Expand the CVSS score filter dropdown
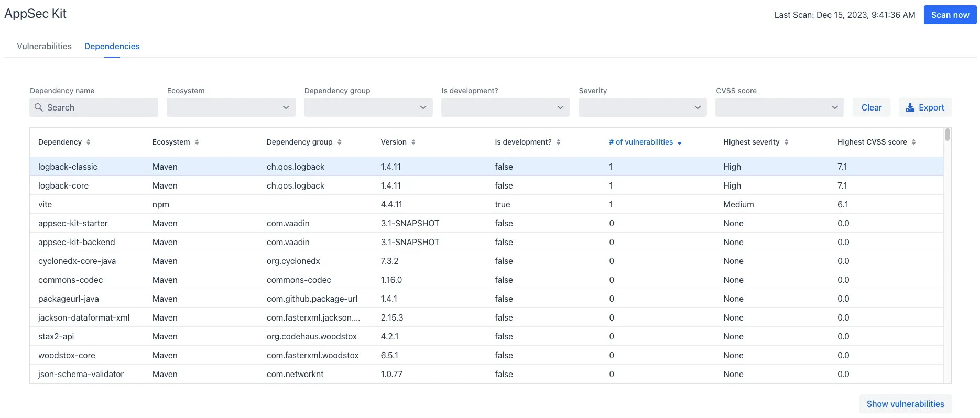The image size is (980, 418). 779,107
